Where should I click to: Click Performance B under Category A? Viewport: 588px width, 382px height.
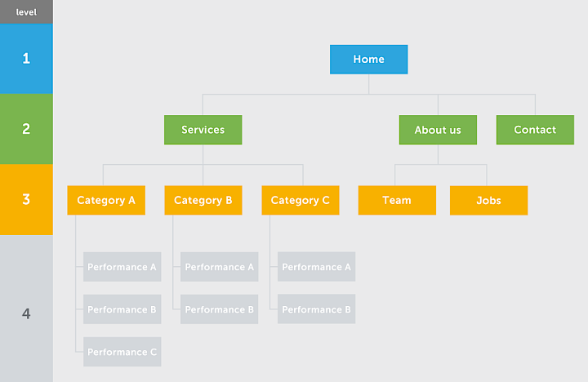click(x=122, y=309)
